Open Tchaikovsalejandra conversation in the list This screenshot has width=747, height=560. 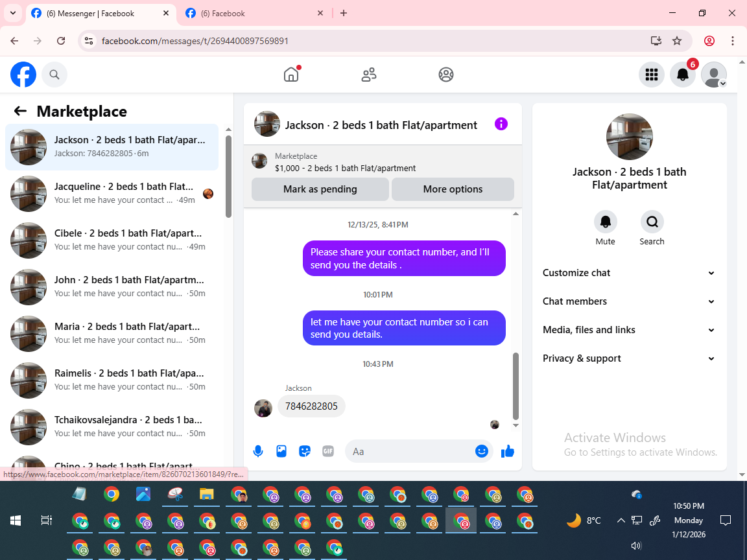pos(112,426)
